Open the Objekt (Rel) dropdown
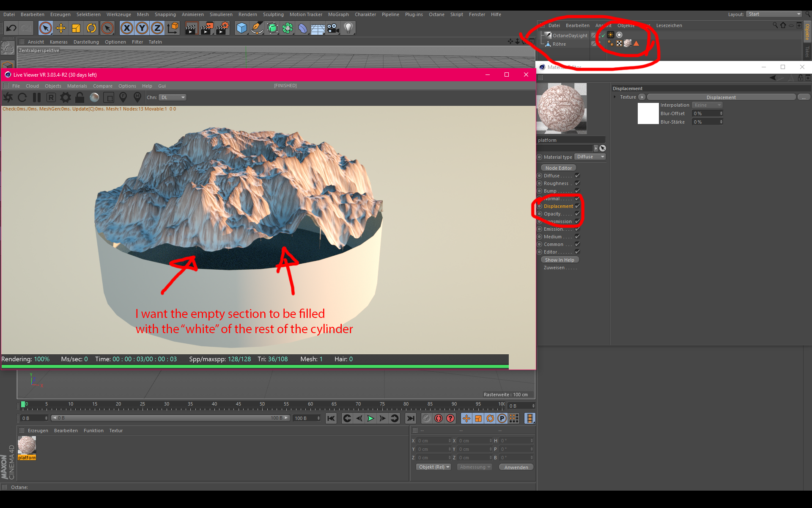Image resolution: width=812 pixels, height=508 pixels. [x=433, y=467]
